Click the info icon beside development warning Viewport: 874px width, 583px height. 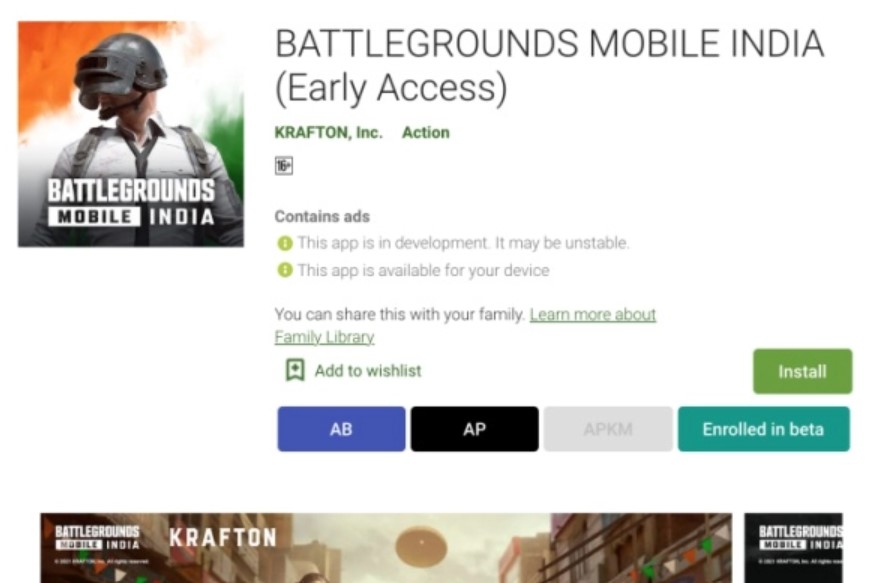point(285,244)
